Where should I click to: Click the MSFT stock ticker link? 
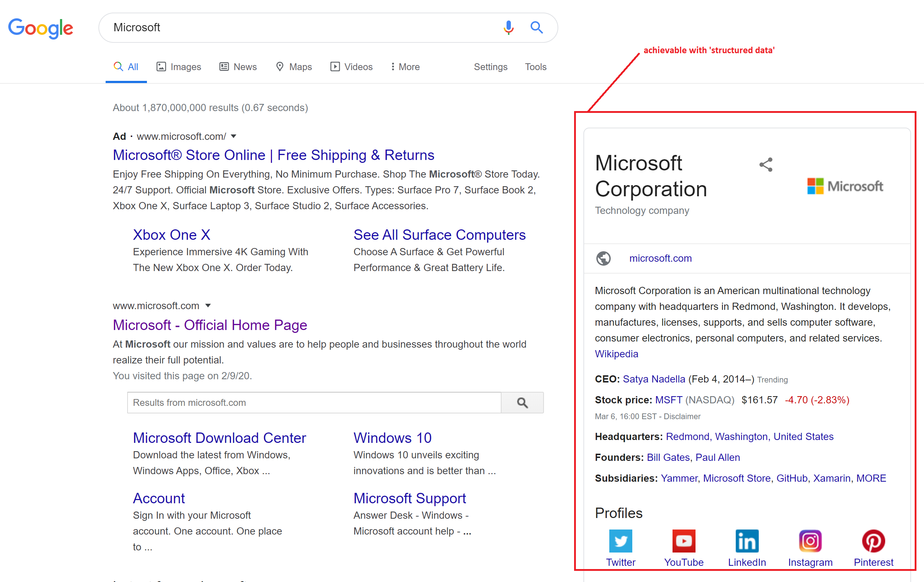click(669, 400)
